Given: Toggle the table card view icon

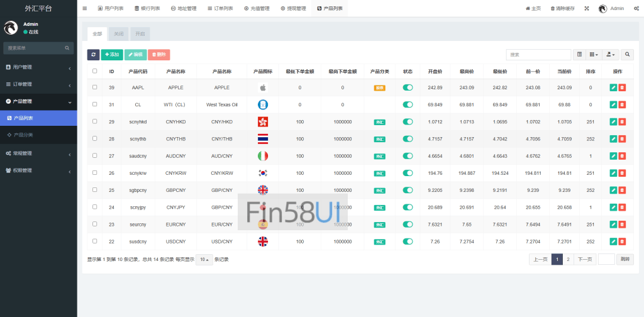Looking at the screenshot, I should click(579, 55).
